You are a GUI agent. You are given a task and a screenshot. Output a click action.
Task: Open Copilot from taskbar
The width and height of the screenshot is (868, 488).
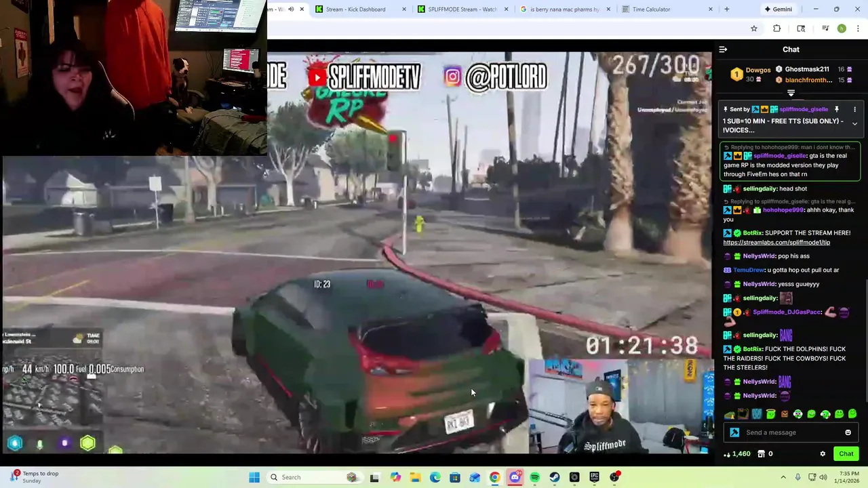395,477
